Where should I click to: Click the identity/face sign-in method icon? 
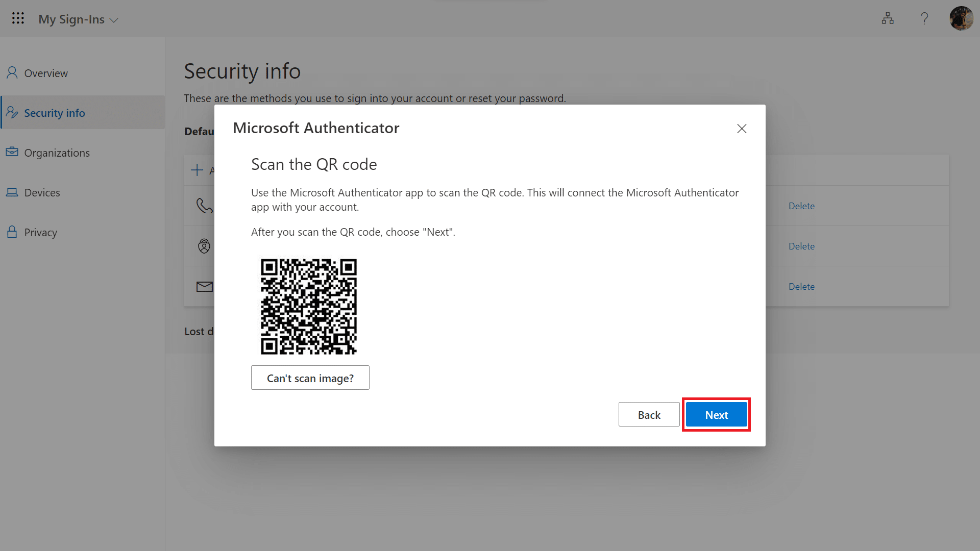(x=204, y=245)
